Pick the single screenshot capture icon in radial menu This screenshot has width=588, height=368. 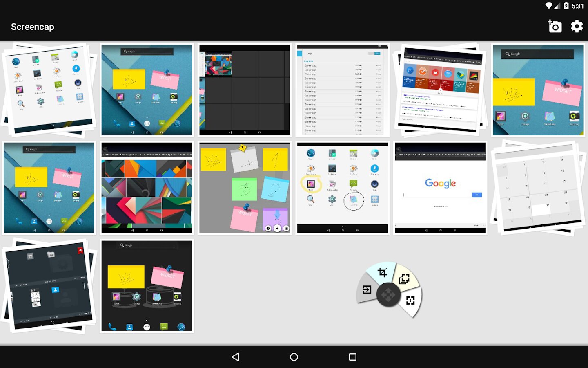[x=410, y=301]
